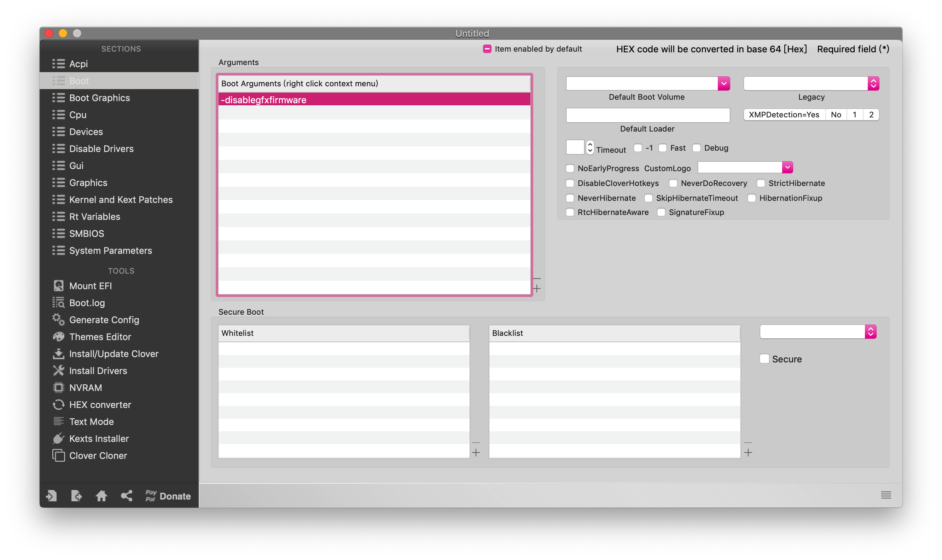Viewport: 942px width, 560px height.
Task: Open the HEX converter refresh icon
Action: [58, 404]
